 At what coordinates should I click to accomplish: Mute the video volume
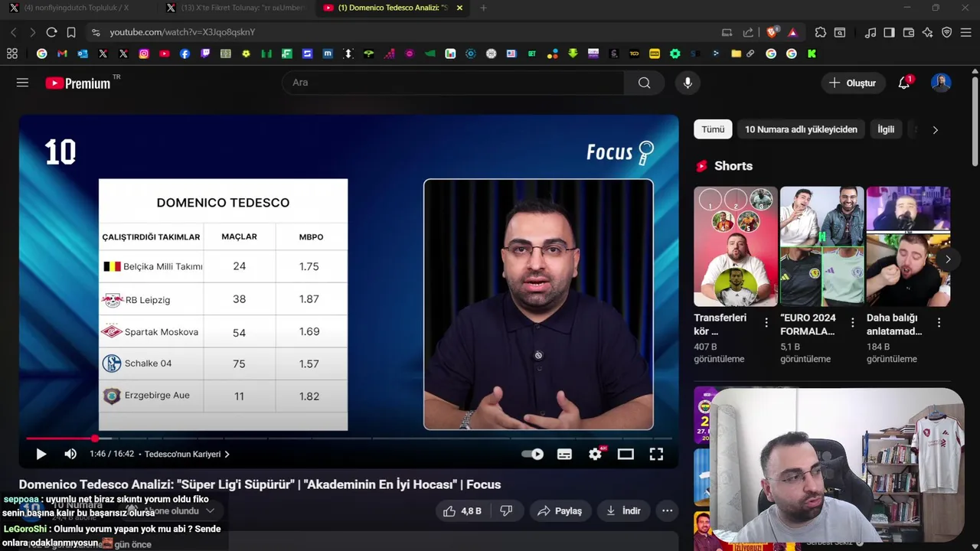[x=70, y=454]
